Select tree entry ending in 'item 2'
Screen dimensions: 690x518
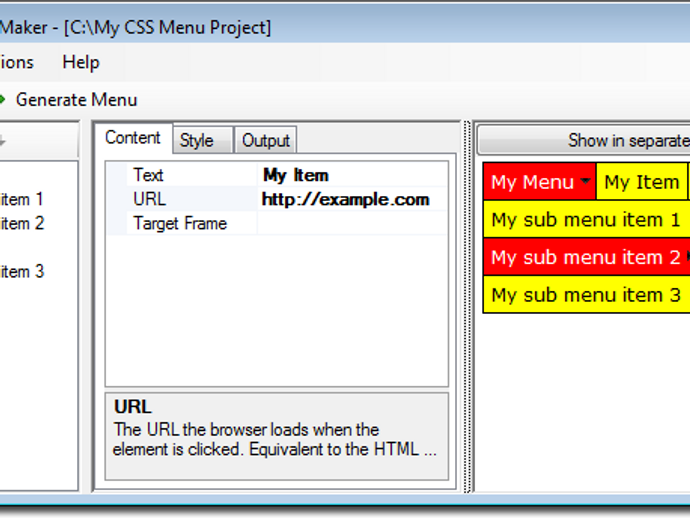(x=22, y=224)
